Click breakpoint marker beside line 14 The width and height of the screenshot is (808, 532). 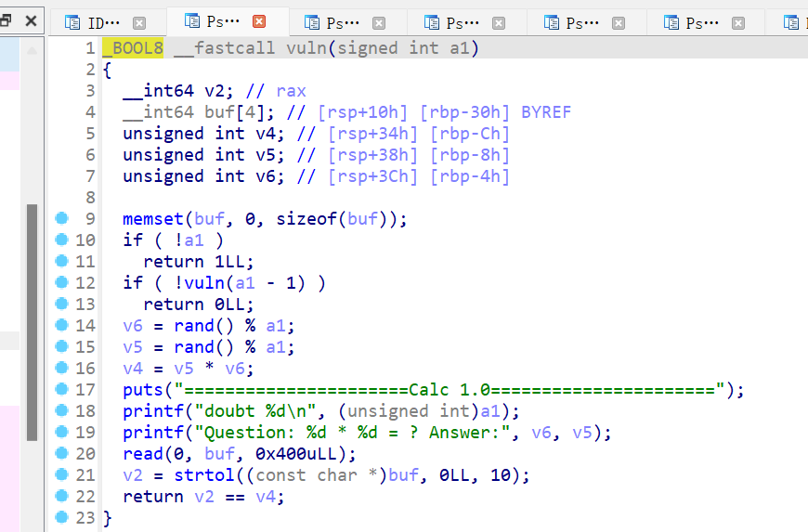pyautogui.click(x=62, y=326)
